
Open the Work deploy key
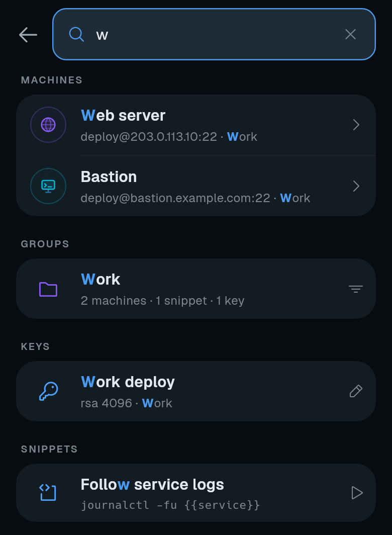(x=196, y=391)
